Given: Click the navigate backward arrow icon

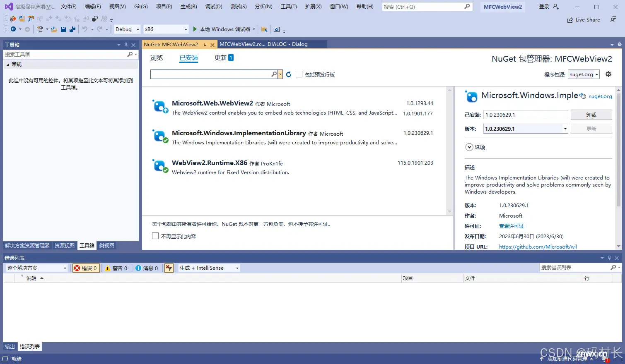Looking at the screenshot, I should 13,29.
